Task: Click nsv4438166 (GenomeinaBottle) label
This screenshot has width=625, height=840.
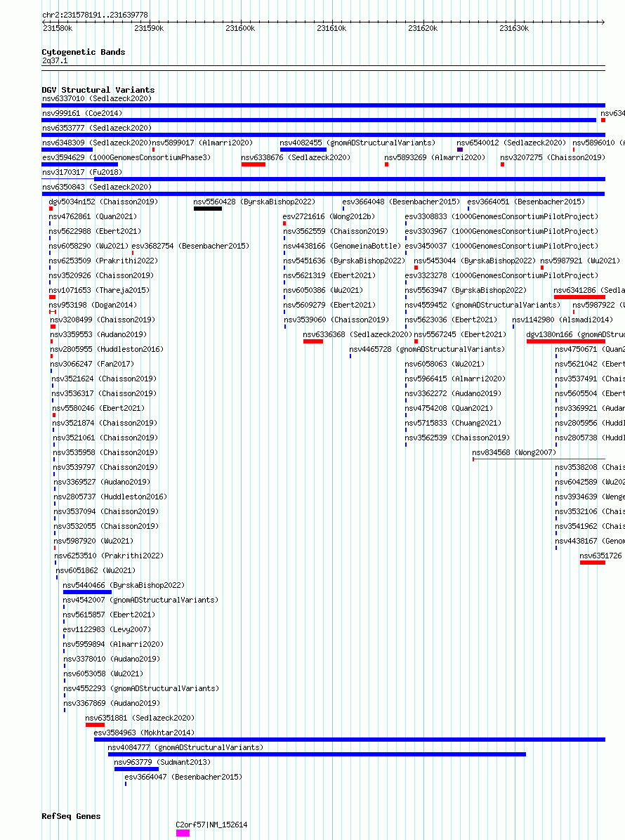Action: click(342, 246)
